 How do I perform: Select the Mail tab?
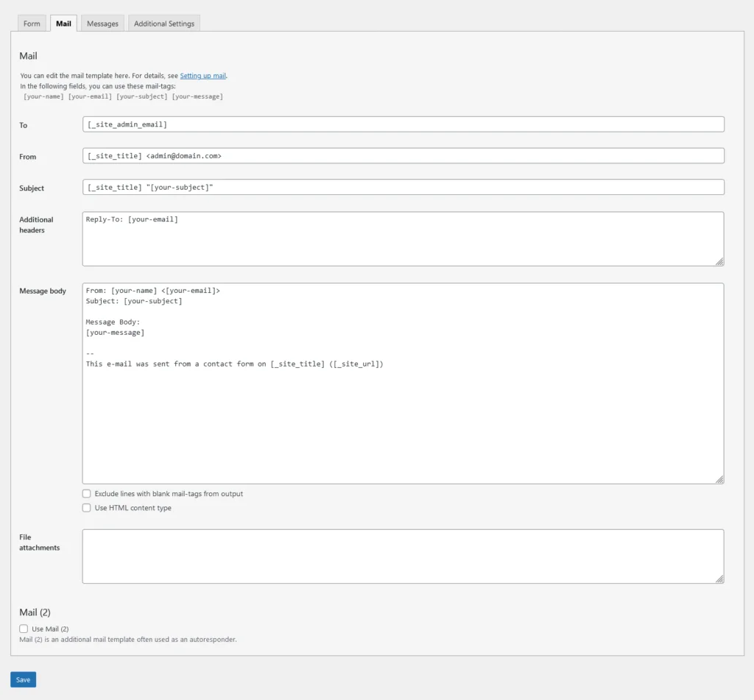point(63,23)
